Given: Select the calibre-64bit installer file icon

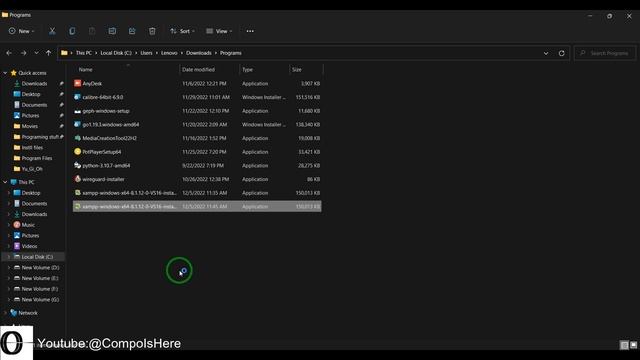Looking at the screenshot, I should pyautogui.click(x=78, y=97).
